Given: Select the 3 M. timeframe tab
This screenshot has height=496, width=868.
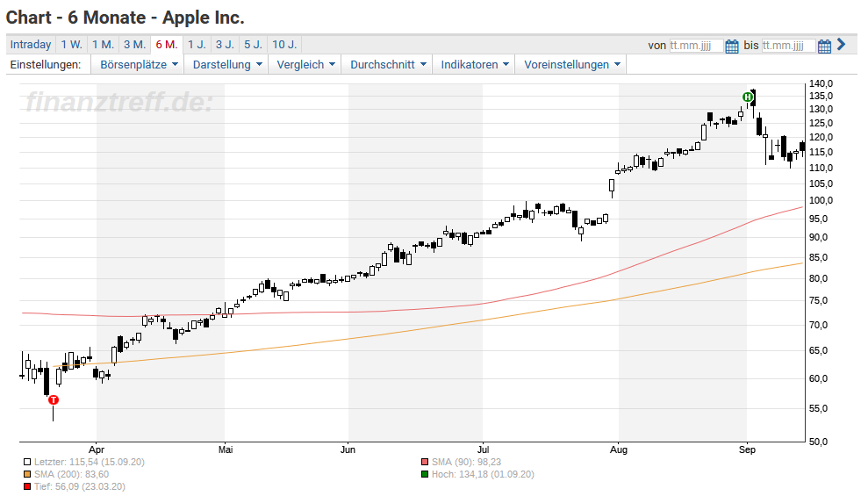Looking at the screenshot, I should pyautogui.click(x=134, y=45).
